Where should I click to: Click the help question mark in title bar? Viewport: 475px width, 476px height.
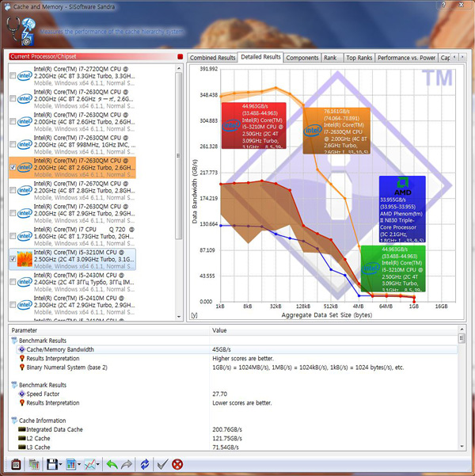[x=443, y=5]
